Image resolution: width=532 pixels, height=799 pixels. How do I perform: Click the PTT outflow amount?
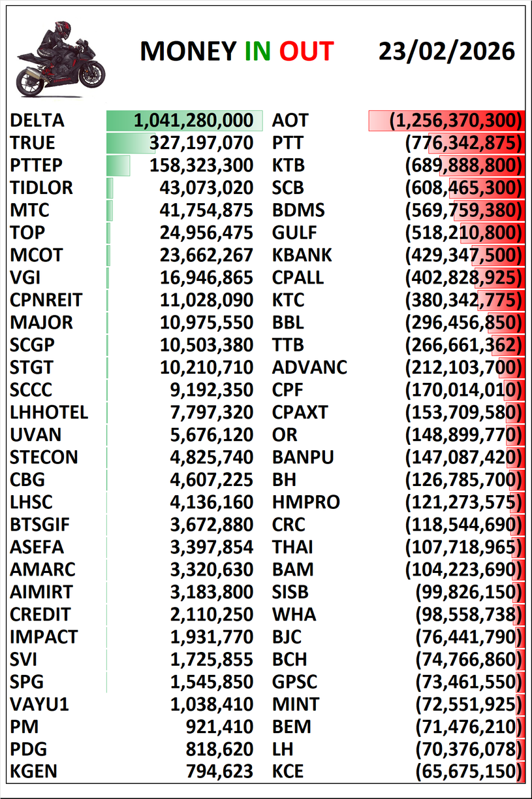point(463,143)
